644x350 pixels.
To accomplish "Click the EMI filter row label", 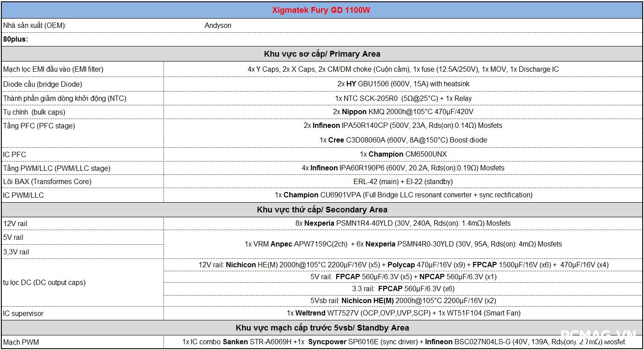I will click(53, 69).
